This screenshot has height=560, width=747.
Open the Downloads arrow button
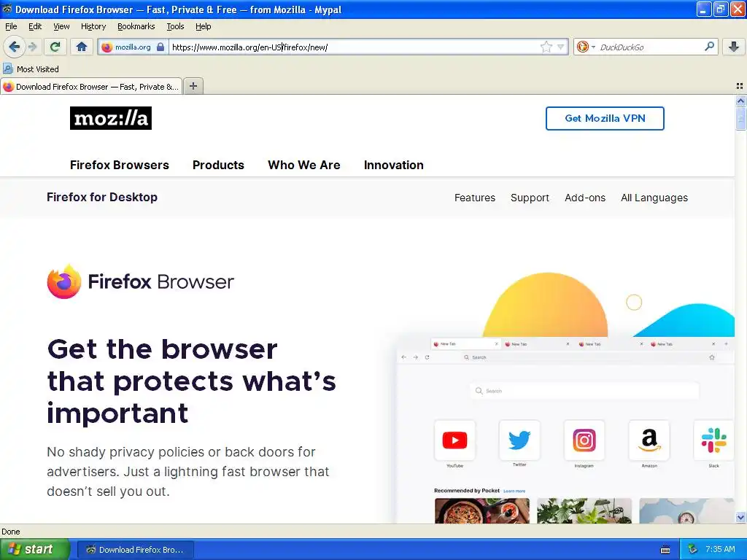click(734, 47)
